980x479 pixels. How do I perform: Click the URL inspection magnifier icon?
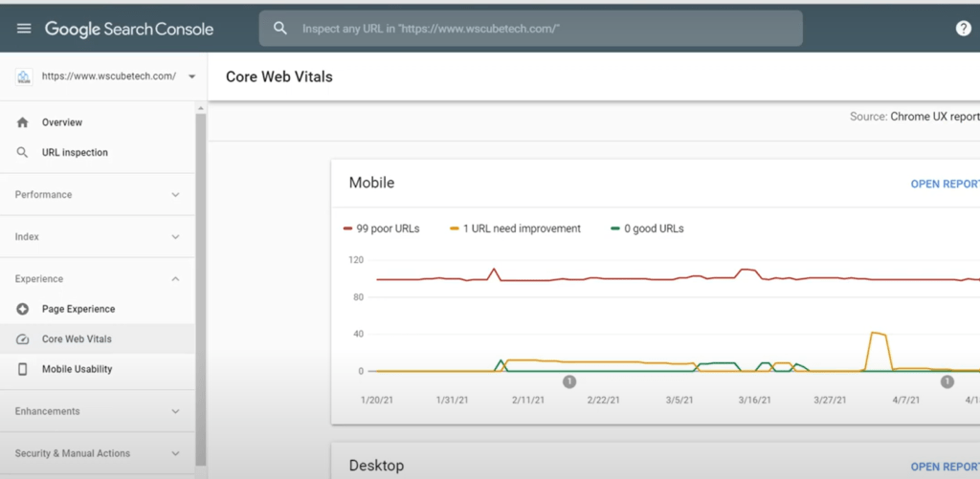coord(23,152)
